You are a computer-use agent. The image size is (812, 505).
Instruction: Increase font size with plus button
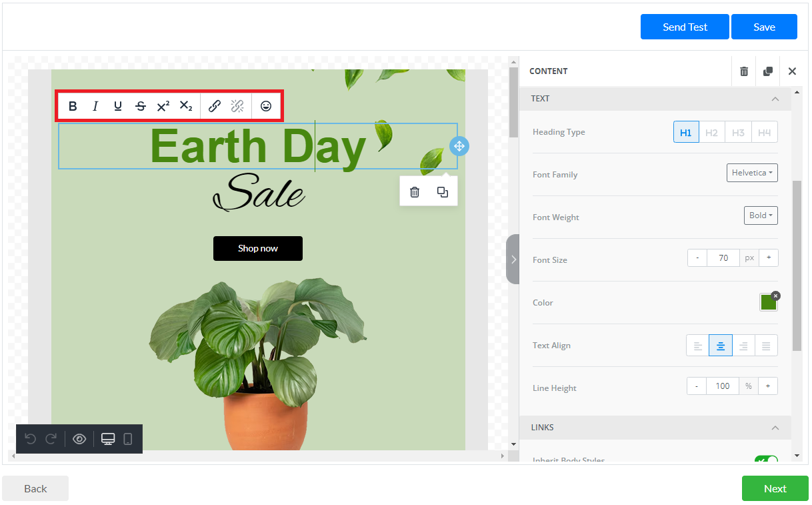768,258
